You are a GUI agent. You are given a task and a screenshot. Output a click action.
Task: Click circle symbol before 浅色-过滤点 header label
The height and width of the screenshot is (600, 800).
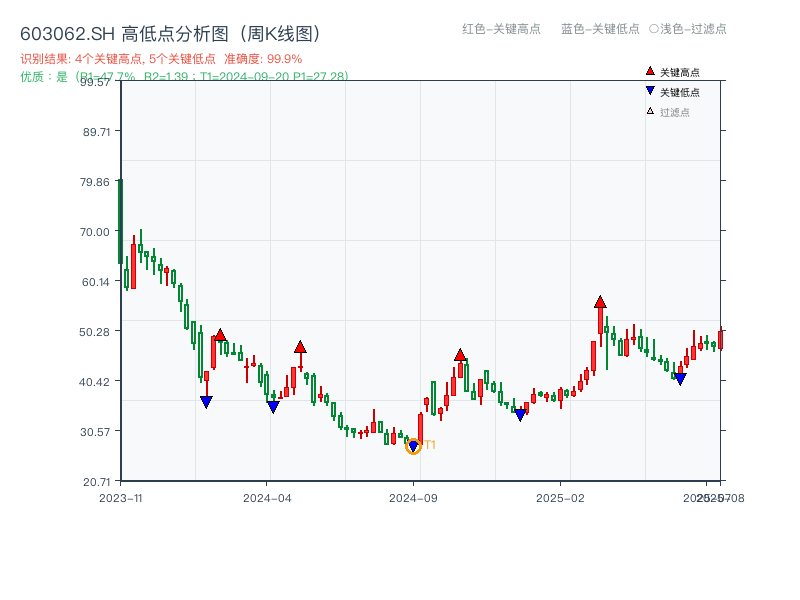tap(651, 29)
